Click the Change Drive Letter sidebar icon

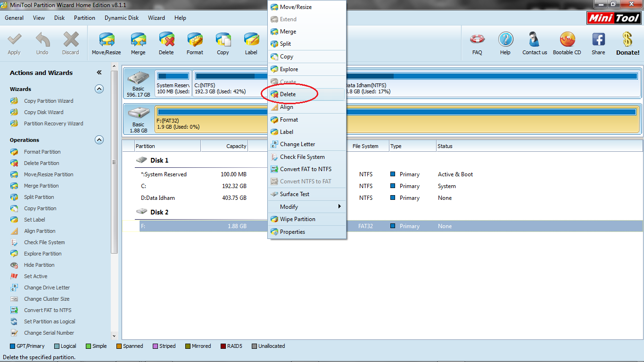tap(14, 288)
